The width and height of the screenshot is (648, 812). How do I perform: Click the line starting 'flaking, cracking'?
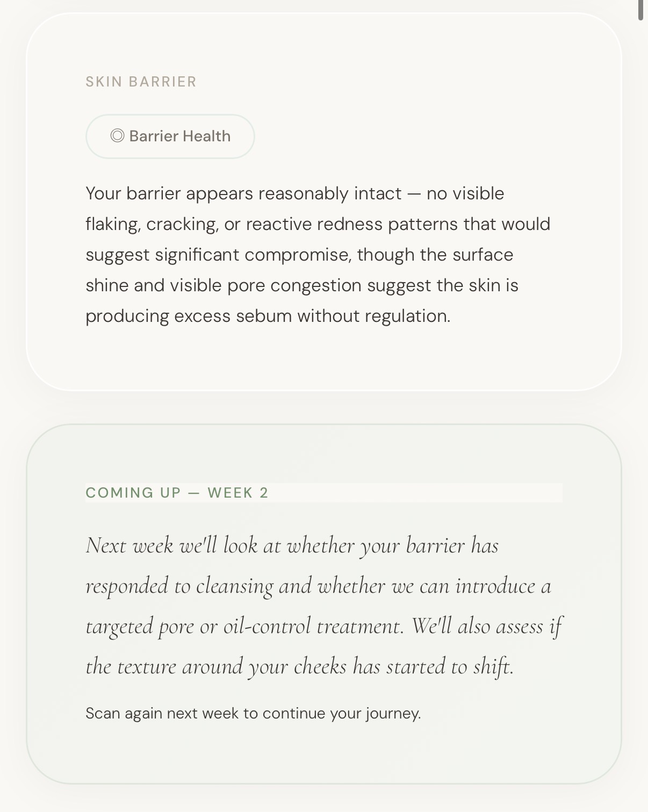[318, 224]
